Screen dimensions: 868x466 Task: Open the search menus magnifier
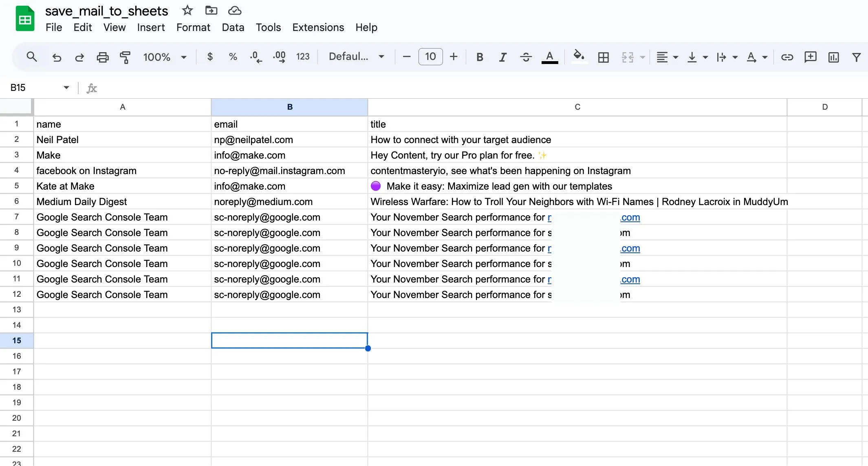click(x=32, y=57)
